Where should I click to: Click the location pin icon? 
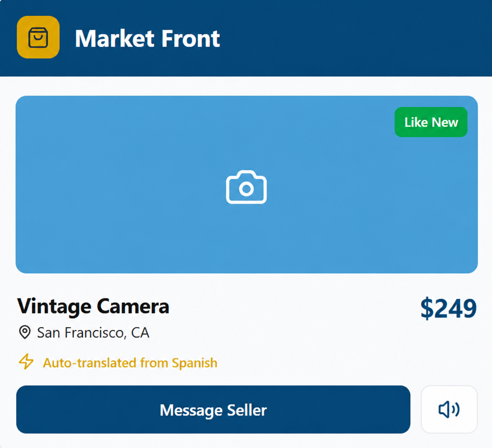tap(25, 332)
